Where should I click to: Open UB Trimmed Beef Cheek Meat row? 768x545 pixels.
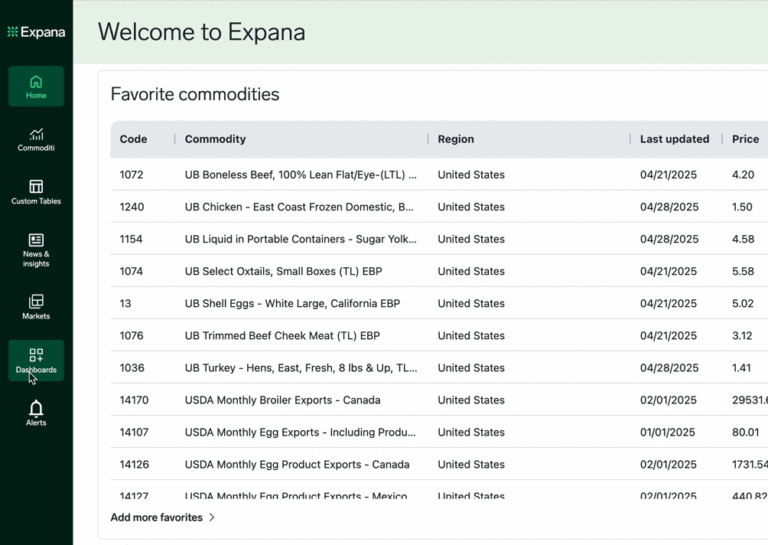tap(282, 336)
